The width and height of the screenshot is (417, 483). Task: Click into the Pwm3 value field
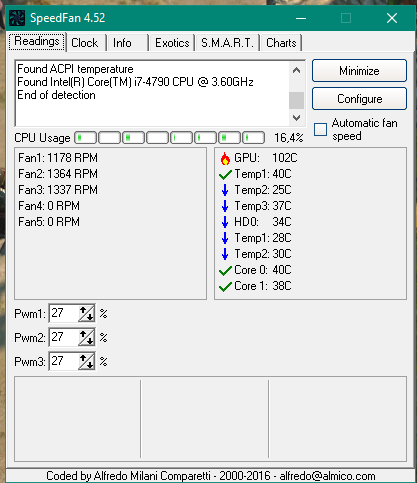(64, 361)
